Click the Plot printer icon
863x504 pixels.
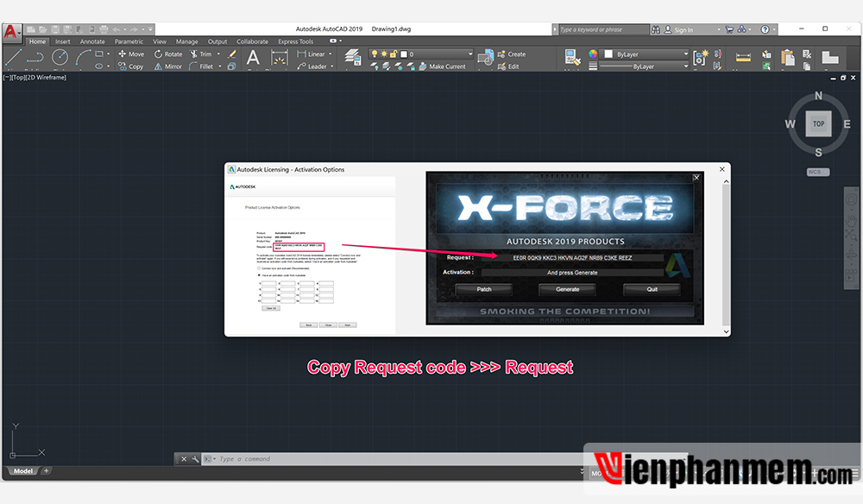point(104,29)
